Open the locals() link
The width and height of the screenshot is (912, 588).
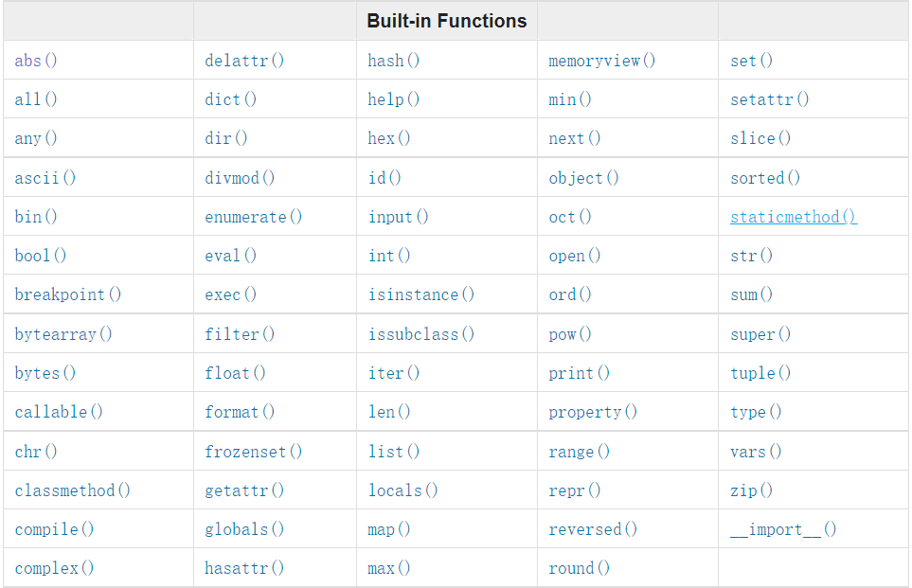click(402, 490)
